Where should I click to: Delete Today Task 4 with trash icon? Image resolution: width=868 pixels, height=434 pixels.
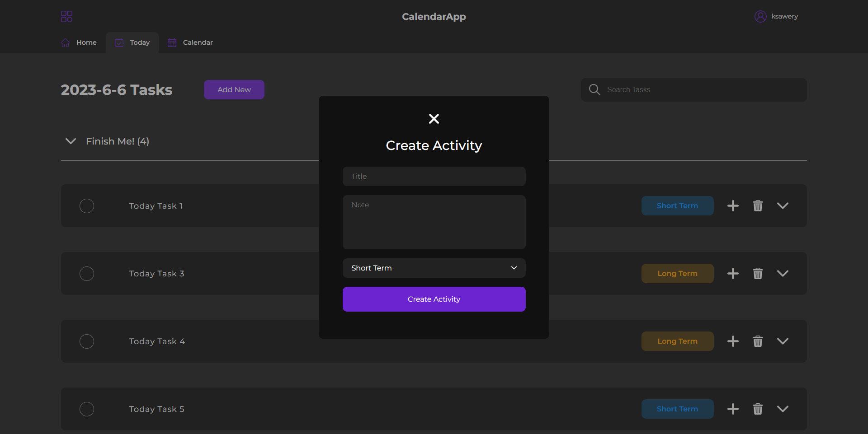pyautogui.click(x=758, y=341)
